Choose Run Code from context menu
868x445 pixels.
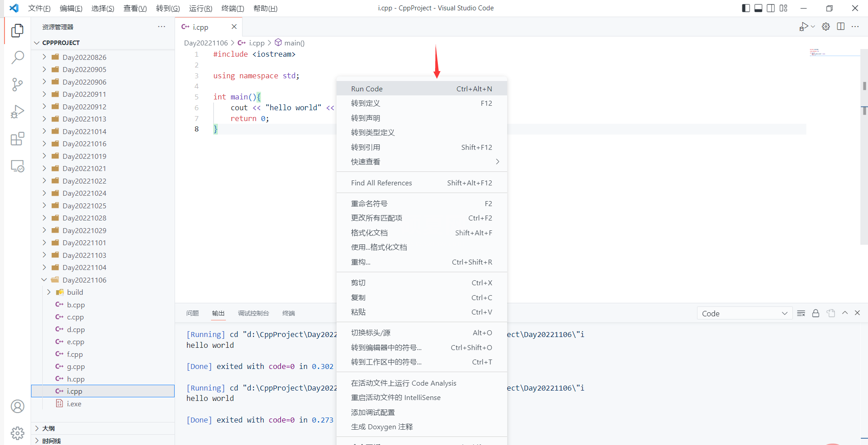pos(422,89)
